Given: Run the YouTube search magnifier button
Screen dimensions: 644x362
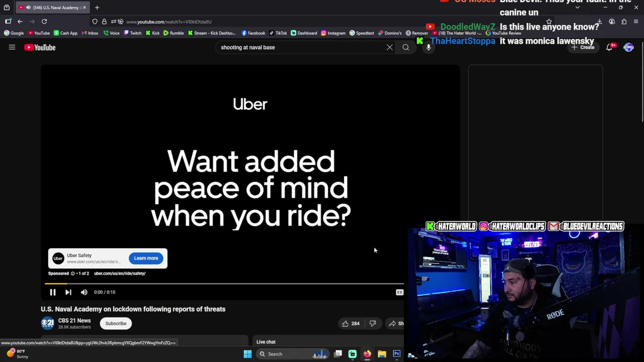Looking at the screenshot, I should point(406,47).
